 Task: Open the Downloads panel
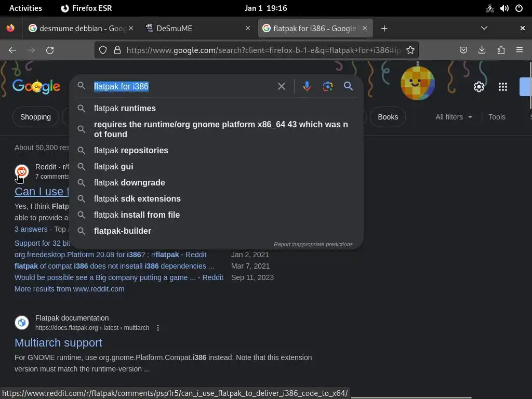[482, 50]
